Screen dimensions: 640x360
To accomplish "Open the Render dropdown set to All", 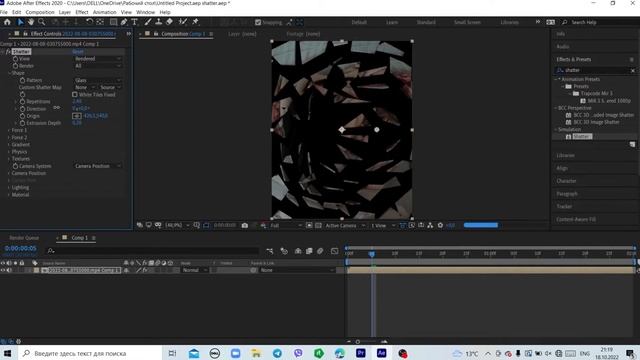I will coord(98,66).
